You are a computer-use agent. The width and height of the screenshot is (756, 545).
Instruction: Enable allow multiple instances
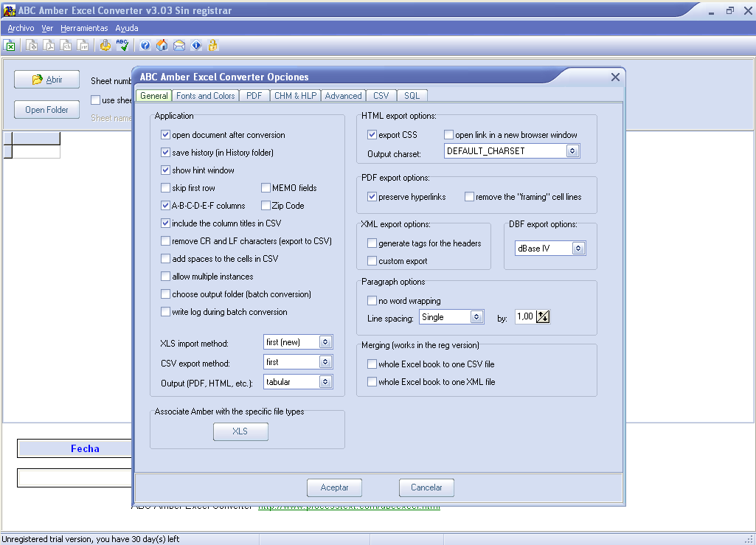[165, 277]
